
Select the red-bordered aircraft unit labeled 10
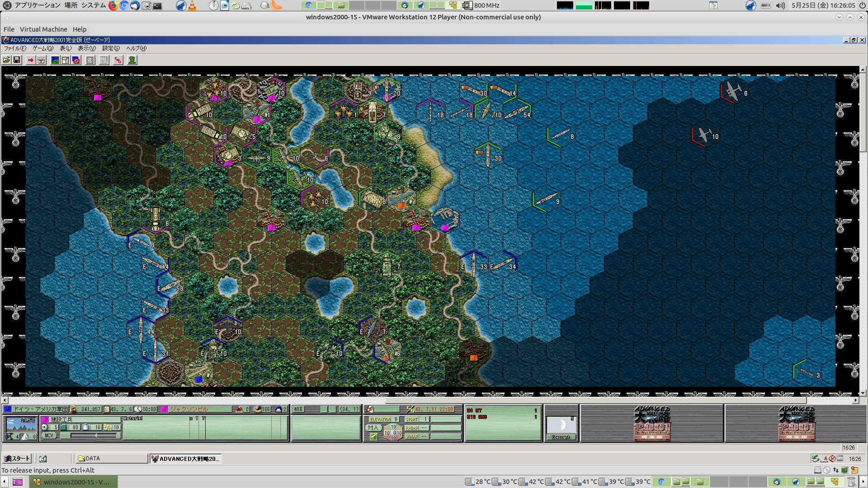coord(705,135)
